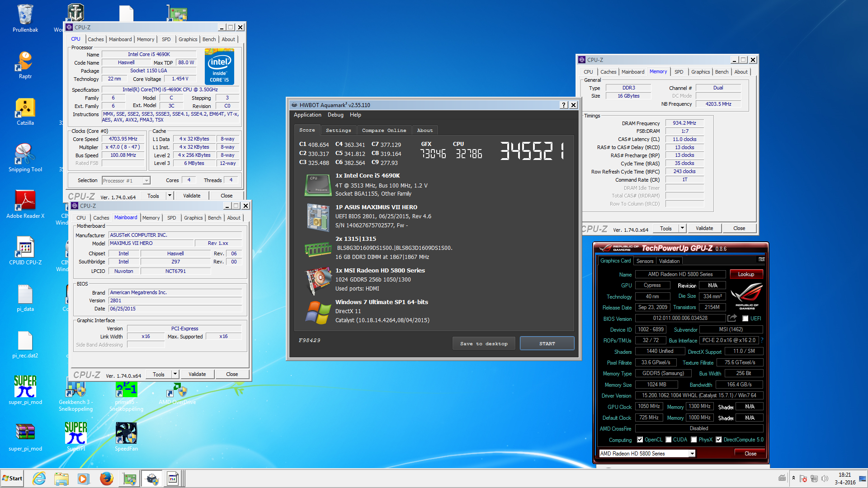Image resolution: width=868 pixels, height=488 pixels.
Task: Switch to Aquamark taskbar button
Action: tap(152, 479)
